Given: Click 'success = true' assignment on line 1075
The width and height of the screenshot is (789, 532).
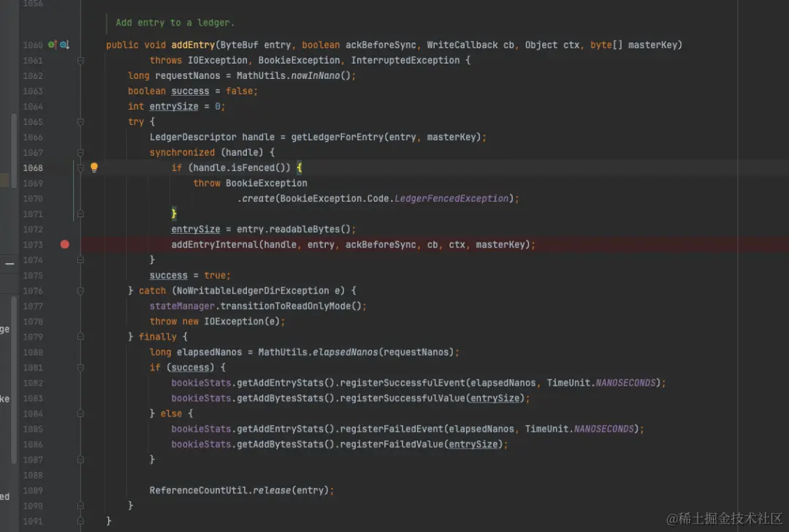Looking at the screenshot, I should click(x=188, y=275).
